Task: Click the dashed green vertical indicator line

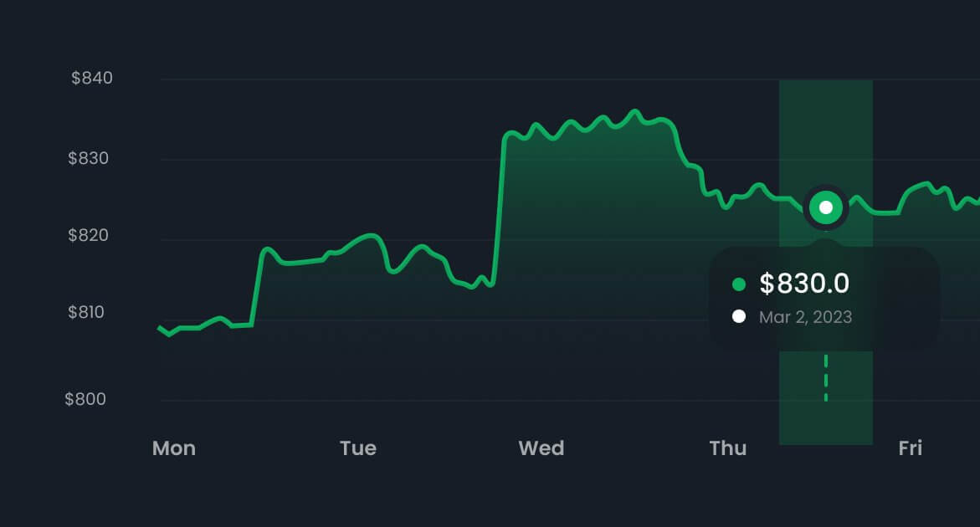Action: 826,377
